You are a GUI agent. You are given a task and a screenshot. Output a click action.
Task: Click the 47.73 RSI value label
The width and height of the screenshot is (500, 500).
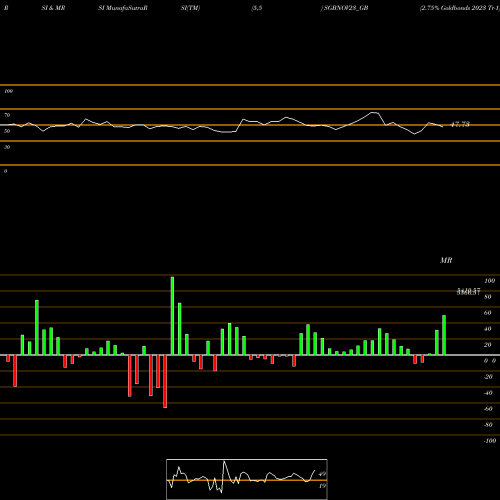pos(460,124)
